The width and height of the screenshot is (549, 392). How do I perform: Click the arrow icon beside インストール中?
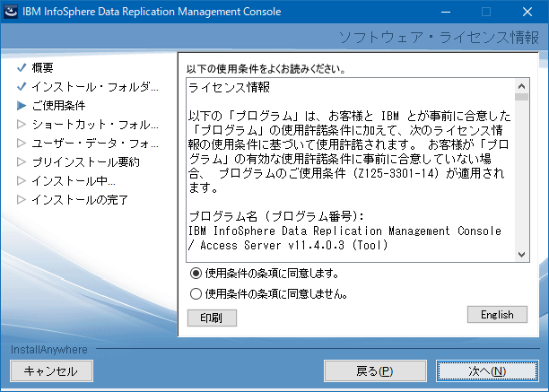tap(22, 180)
